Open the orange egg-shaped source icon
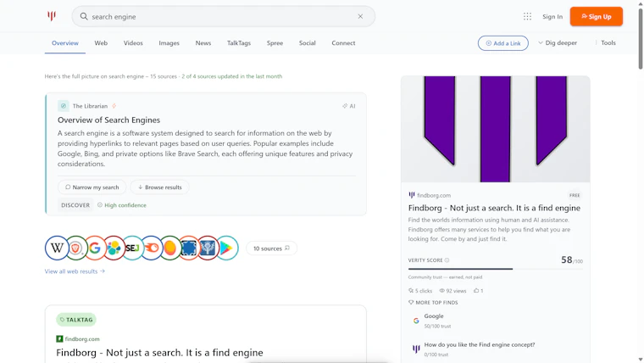 pos(170,248)
